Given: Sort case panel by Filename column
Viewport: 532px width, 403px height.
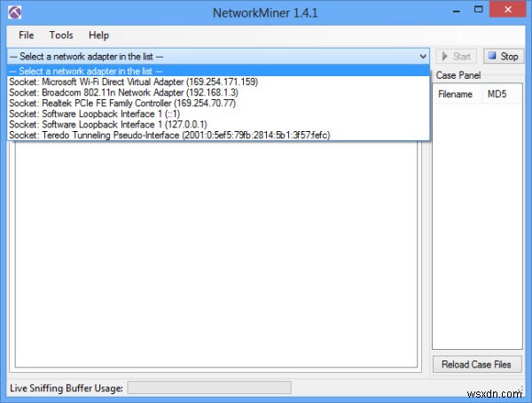Looking at the screenshot, I should click(457, 94).
